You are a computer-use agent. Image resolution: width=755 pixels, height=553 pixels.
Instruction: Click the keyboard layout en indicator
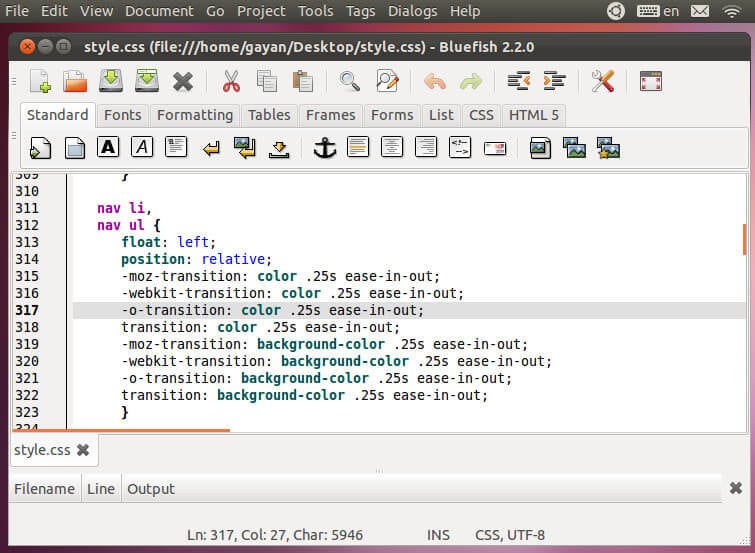658,11
